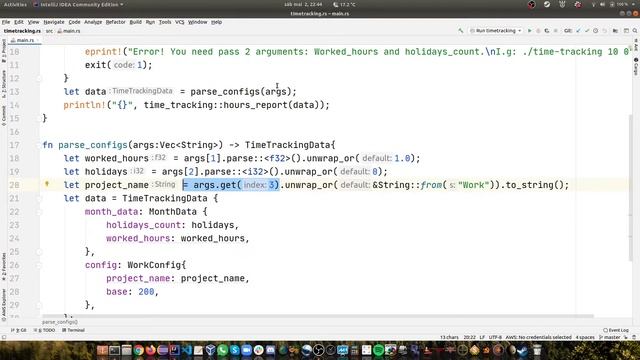Open the IntelliJ IDEA app menu in top bar
The width and height of the screenshot is (640, 360).
click(78, 4)
